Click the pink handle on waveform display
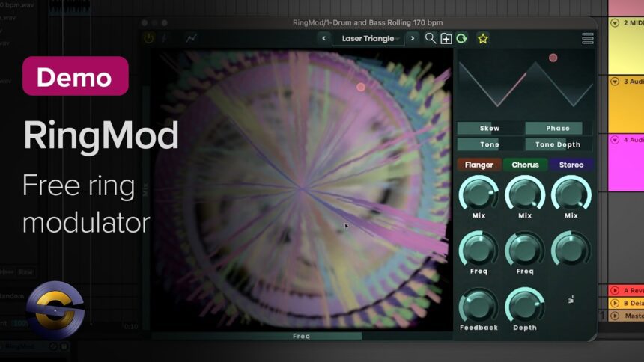The height and width of the screenshot is (362, 644). [x=553, y=58]
